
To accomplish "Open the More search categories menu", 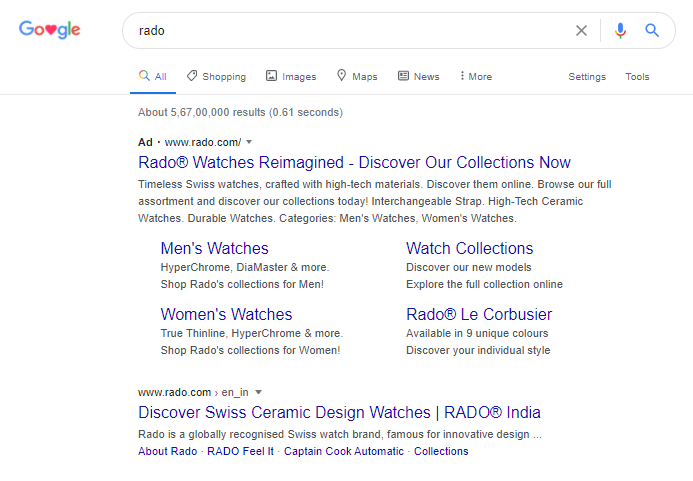I will tap(476, 76).
